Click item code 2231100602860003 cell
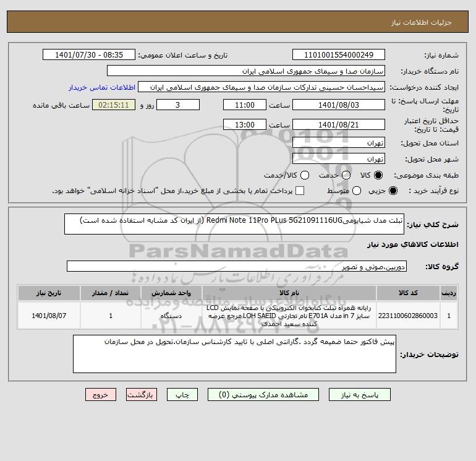Screen dimensions: 476x461 pos(408,316)
